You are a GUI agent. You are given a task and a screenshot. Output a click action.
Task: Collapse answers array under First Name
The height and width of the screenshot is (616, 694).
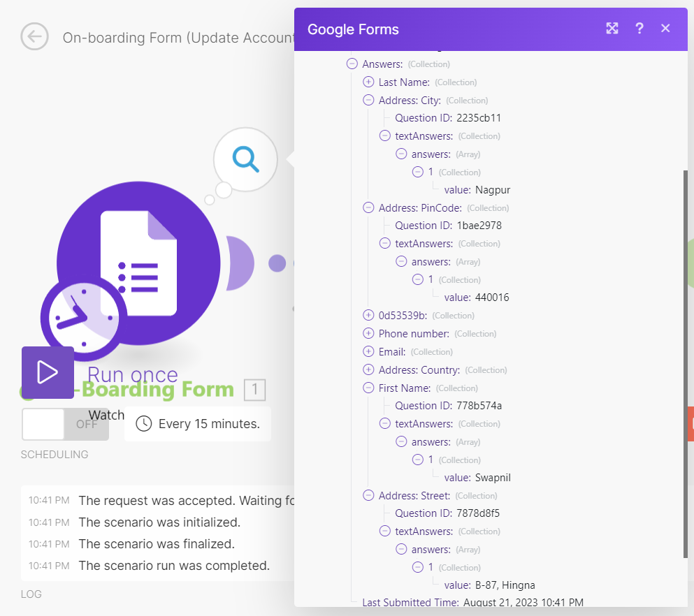coord(401,441)
